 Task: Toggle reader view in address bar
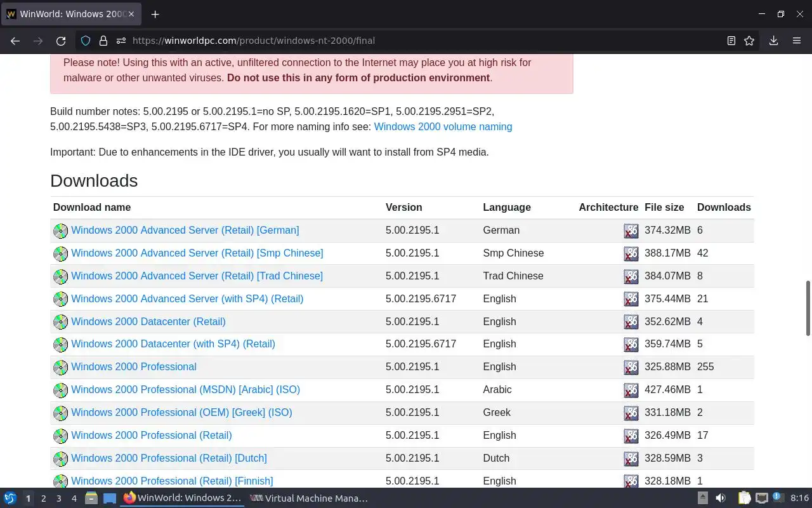[731, 41]
